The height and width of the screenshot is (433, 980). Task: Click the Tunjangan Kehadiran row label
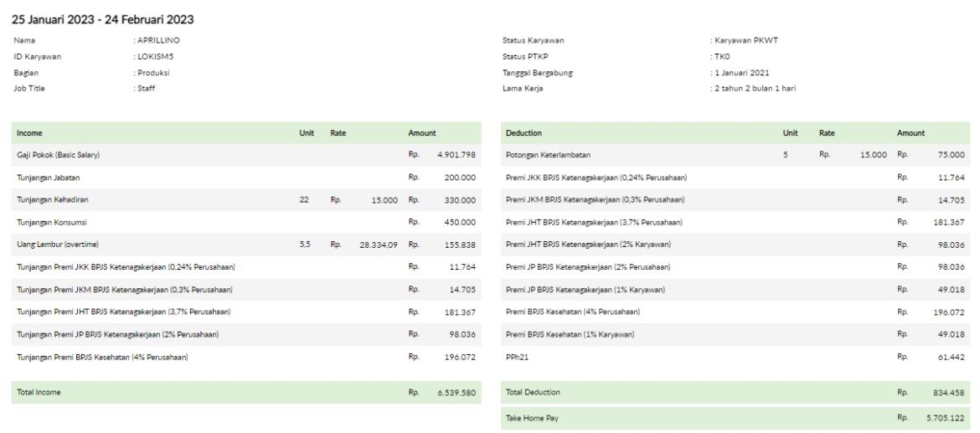pyautogui.click(x=52, y=200)
